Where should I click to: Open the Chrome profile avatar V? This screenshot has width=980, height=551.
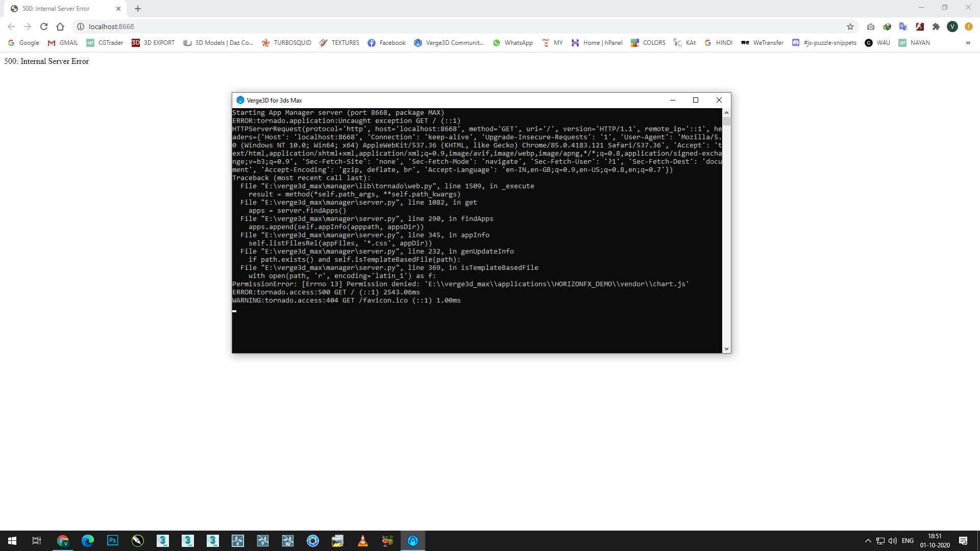(952, 27)
